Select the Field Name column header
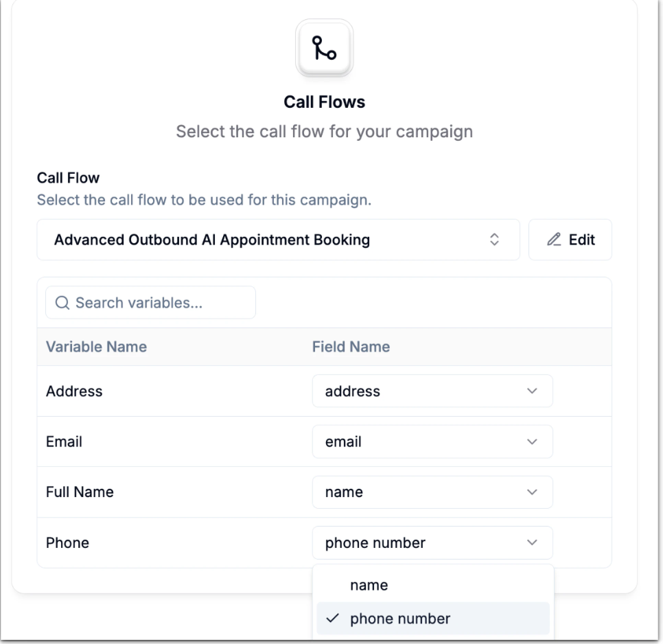663x644 pixels. (x=351, y=347)
